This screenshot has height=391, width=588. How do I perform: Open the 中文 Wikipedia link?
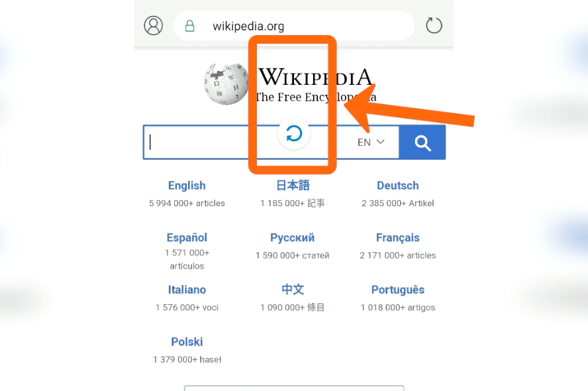coord(293,290)
